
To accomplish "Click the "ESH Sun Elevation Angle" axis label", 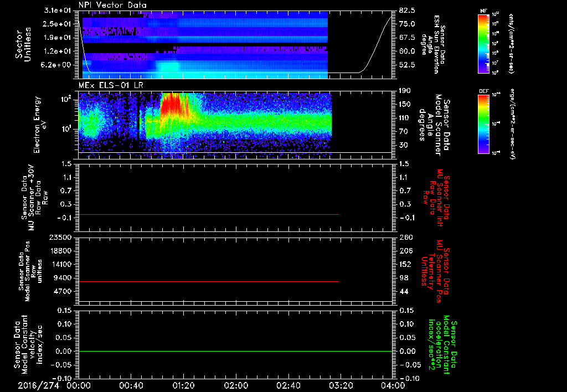I will (x=433, y=44).
